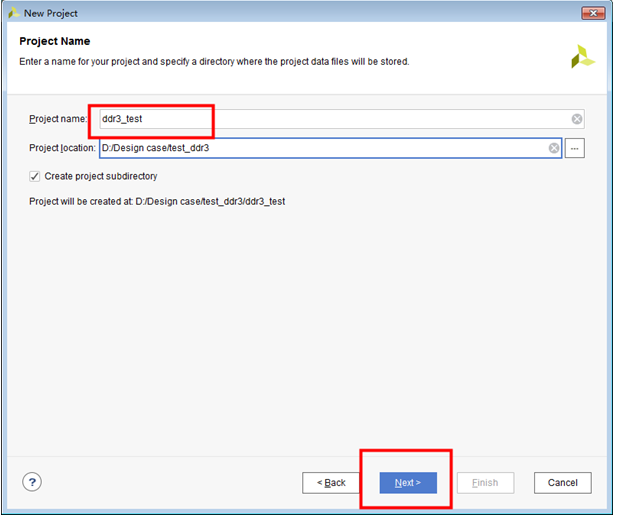Click the disabled Finish button
617x518 pixels.
coord(488,485)
